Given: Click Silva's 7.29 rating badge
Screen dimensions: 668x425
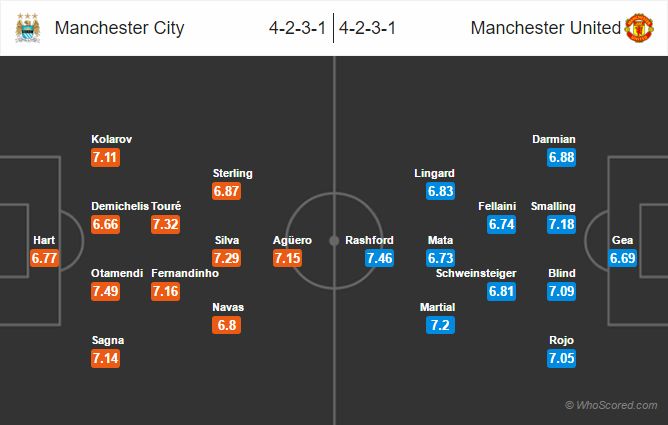Looking at the screenshot, I should pyautogui.click(x=227, y=258).
